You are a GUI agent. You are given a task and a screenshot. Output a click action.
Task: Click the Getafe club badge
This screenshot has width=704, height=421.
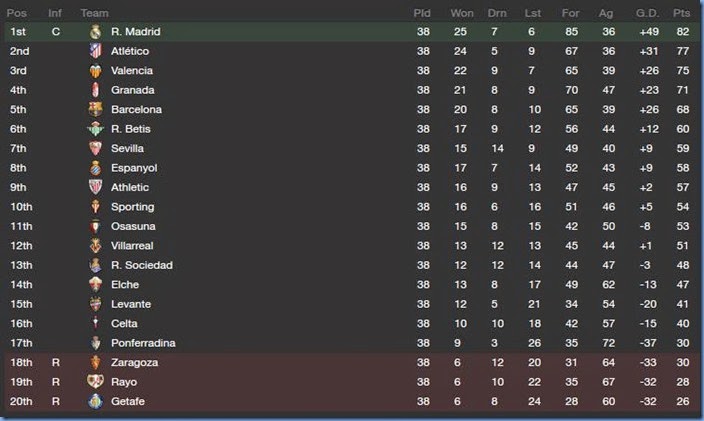(95, 401)
